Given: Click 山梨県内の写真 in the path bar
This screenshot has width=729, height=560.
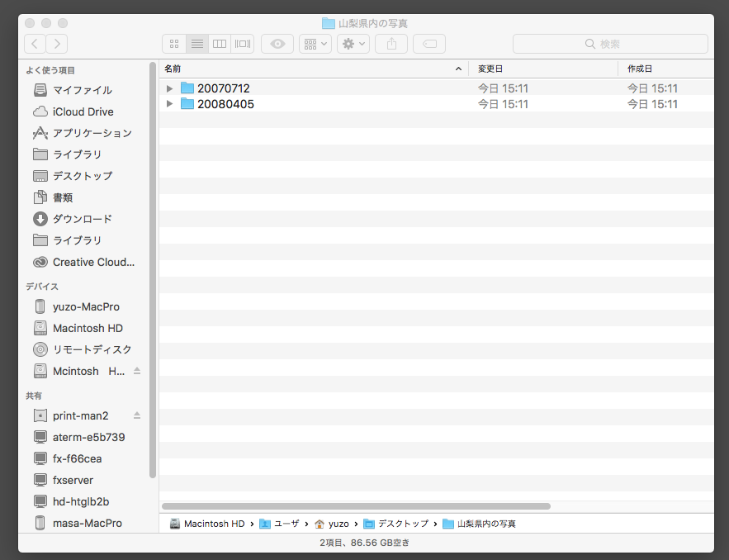Looking at the screenshot, I should tap(479, 524).
